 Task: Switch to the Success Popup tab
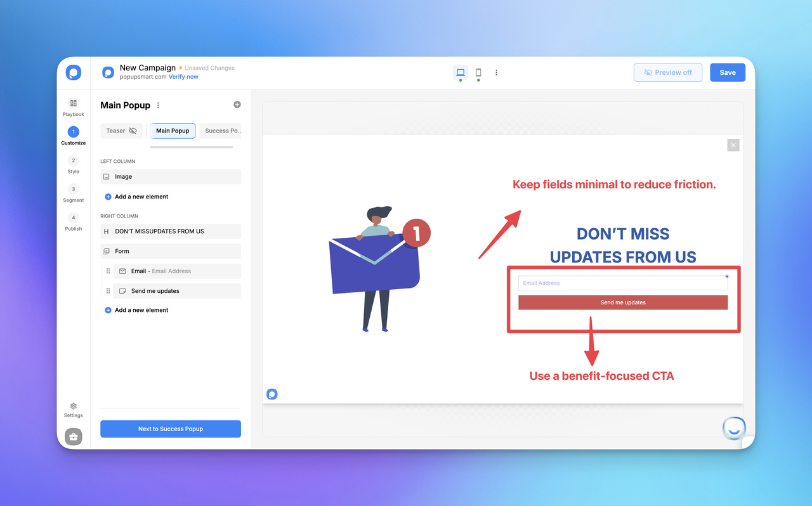tap(221, 131)
